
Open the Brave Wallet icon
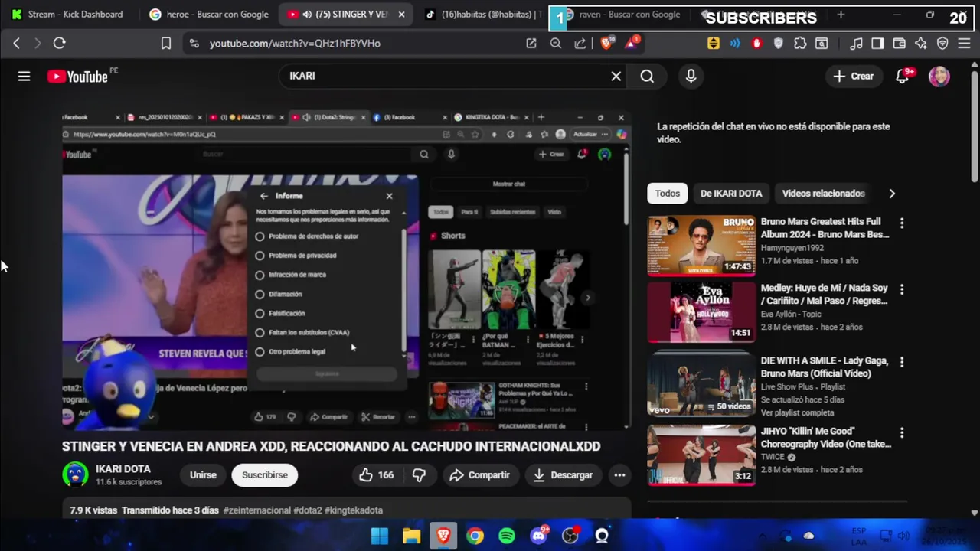click(900, 44)
